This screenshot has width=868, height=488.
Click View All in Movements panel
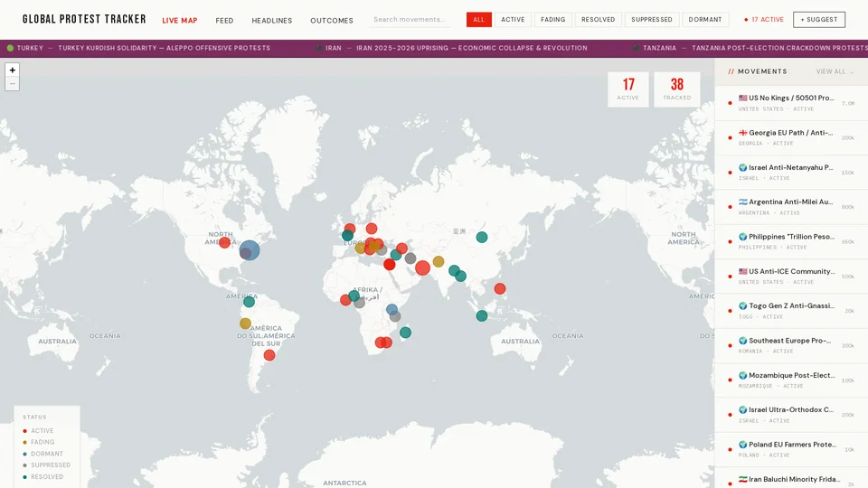point(835,72)
